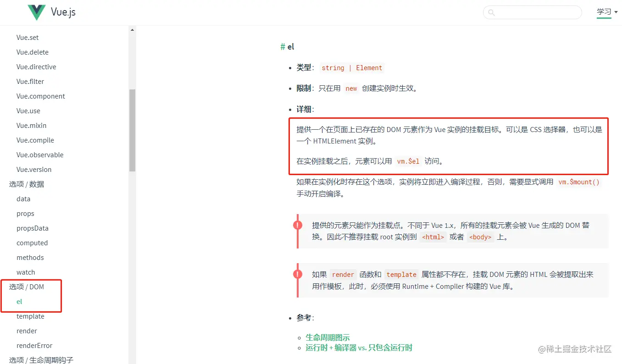Open the watch option entry
Viewport: 622px width, 364px height.
click(x=26, y=272)
